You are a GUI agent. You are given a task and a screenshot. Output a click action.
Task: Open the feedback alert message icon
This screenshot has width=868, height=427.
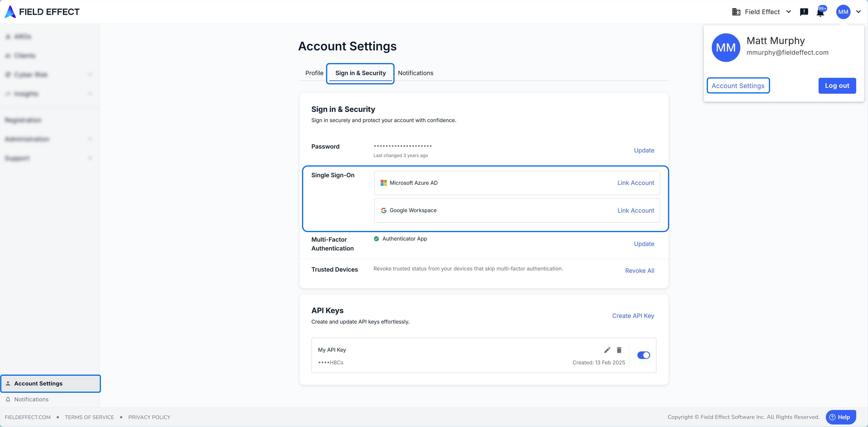click(x=804, y=12)
